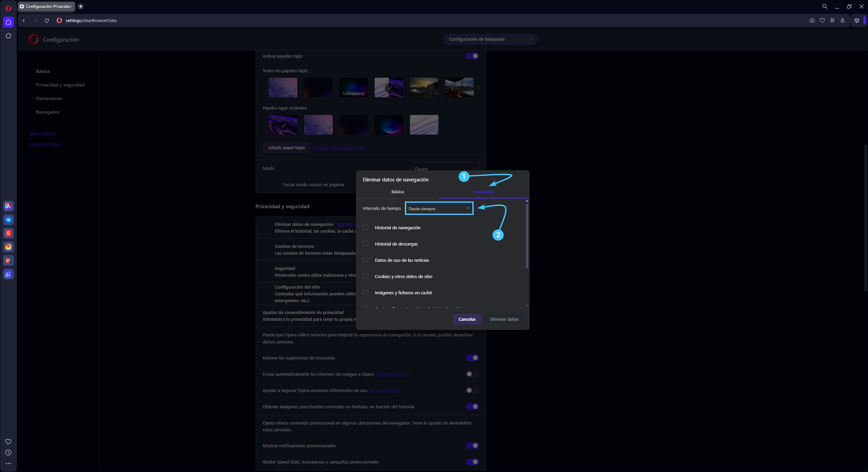868x472 pixels.
Task: Open the profile account icon
Action: [843, 20]
